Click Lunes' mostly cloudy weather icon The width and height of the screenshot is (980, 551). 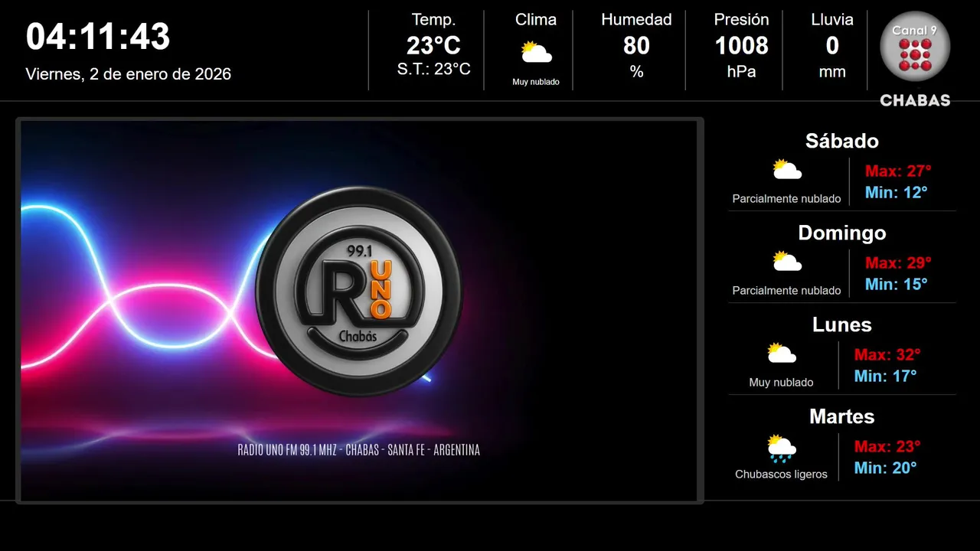point(781,354)
